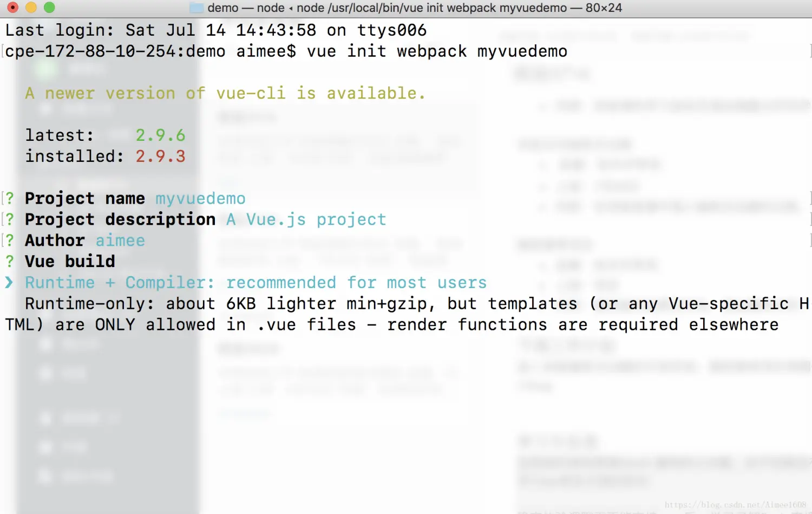Click the 'Project description' prompt label
812x514 pixels.
coord(120,219)
